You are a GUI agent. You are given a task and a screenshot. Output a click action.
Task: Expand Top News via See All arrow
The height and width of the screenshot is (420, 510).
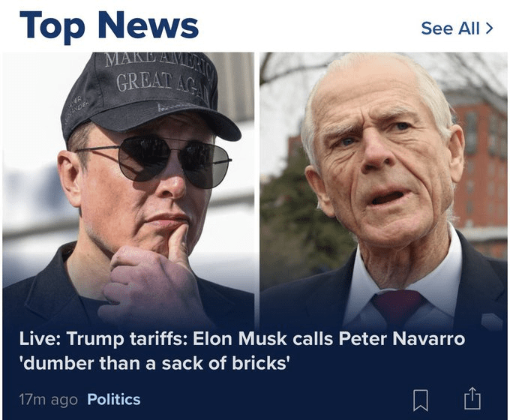[x=490, y=28]
